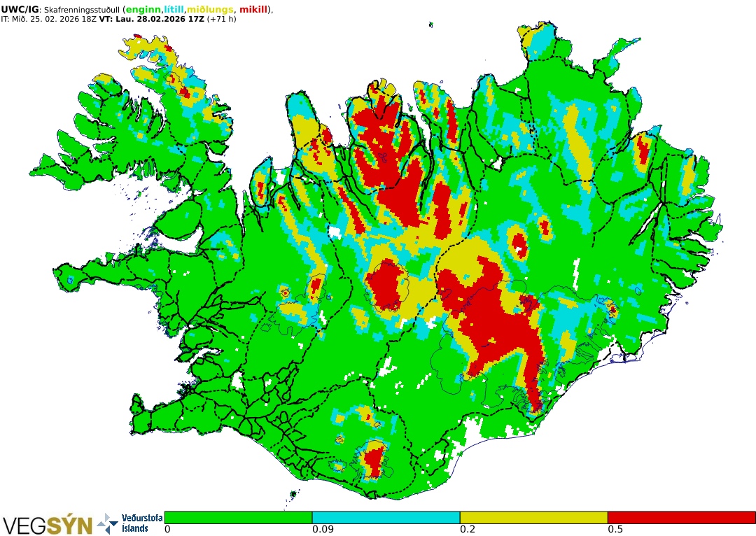Screen dimensions: 756x536
Task: Click the '(+71 h)' forecast offset text
Action: [x=221, y=20]
